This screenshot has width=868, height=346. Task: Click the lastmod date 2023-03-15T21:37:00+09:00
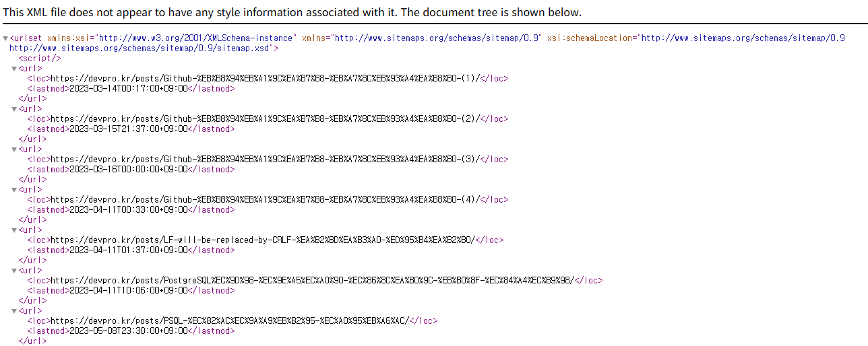tap(128, 129)
